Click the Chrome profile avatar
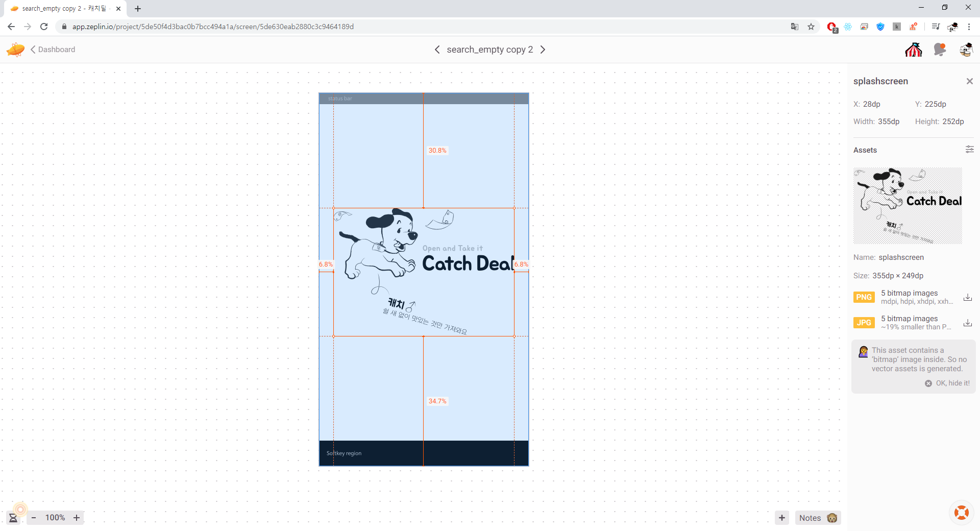 (x=952, y=27)
